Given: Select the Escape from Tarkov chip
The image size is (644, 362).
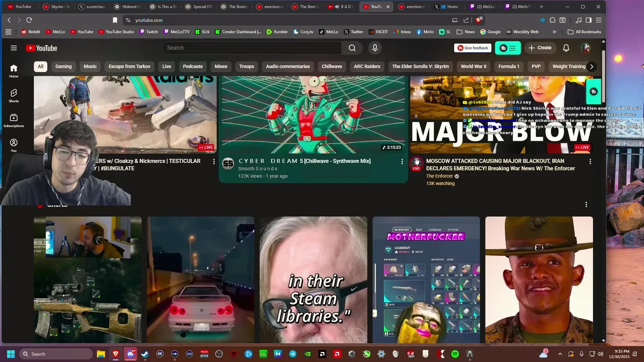Looking at the screenshot, I should pos(129,66).
